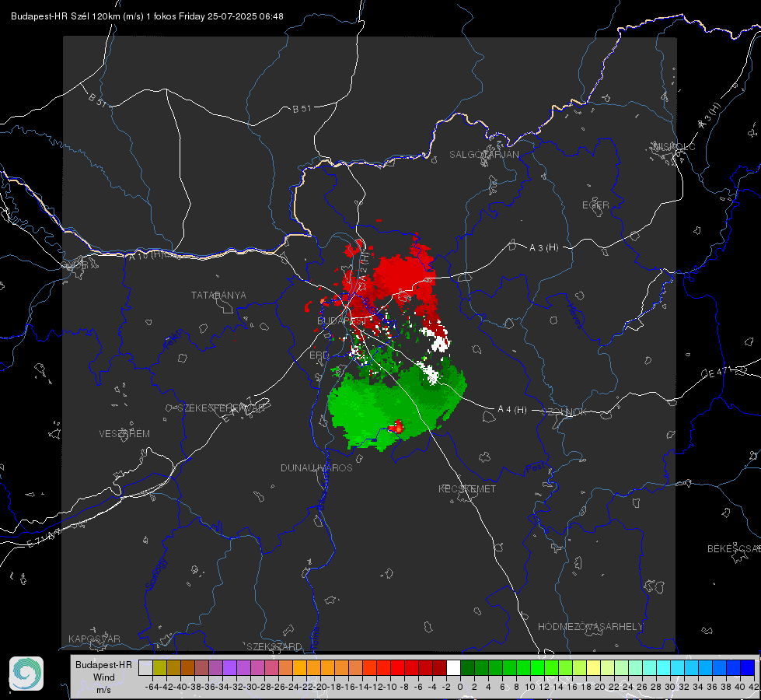Select the light gray leftmost legend swatch
Image resolution: width=761 pixels, height=700 pixels.
(145, 667)
